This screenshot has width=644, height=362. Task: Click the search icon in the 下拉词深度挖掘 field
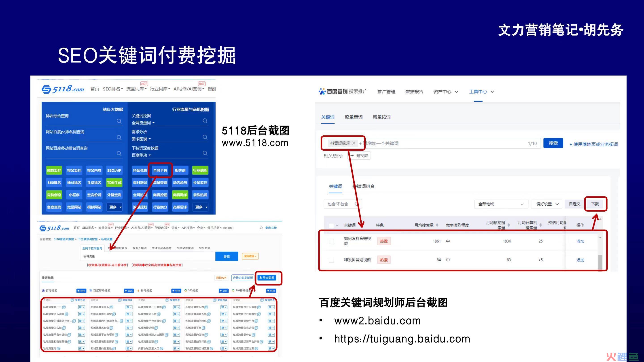(205, 153)
